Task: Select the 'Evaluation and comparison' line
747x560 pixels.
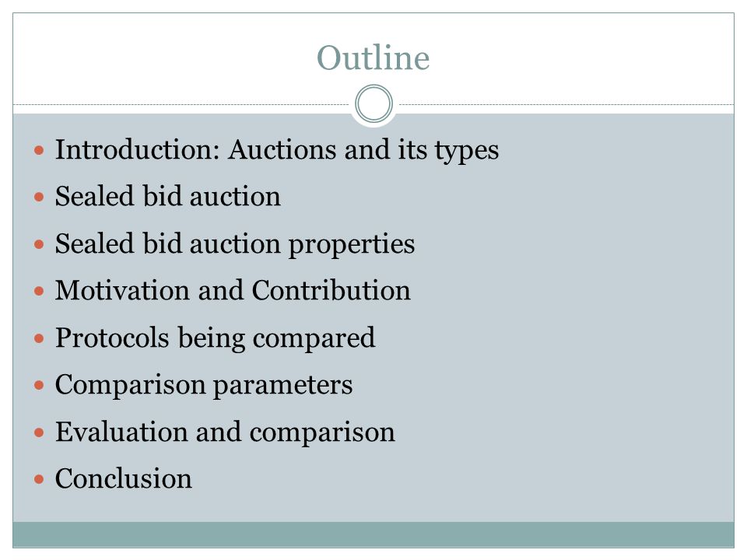Action: pos(225,432)
